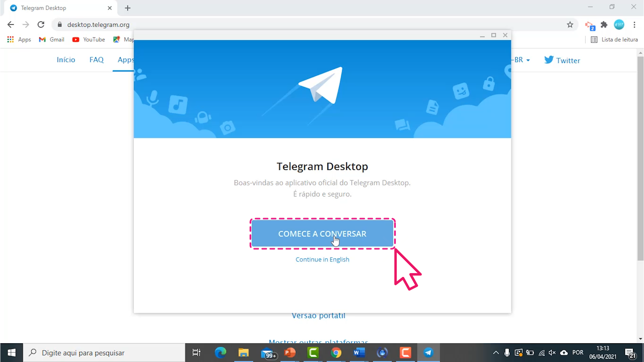Bookmark this page with star icon
Image resolution: width=644 pixels, height=362 pixels.
[x=570, y=24]
